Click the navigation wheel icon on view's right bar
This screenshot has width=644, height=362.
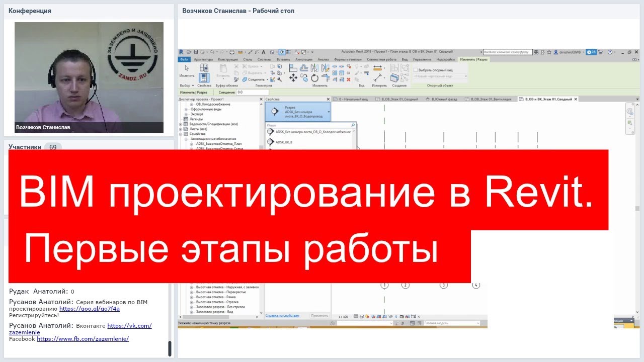(x=630, y=111)
